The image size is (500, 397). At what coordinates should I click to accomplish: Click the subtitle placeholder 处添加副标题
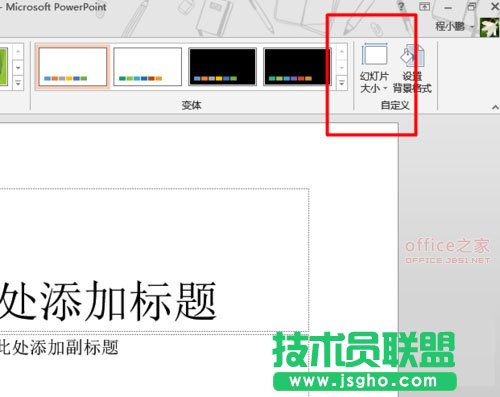click(59, 347)
